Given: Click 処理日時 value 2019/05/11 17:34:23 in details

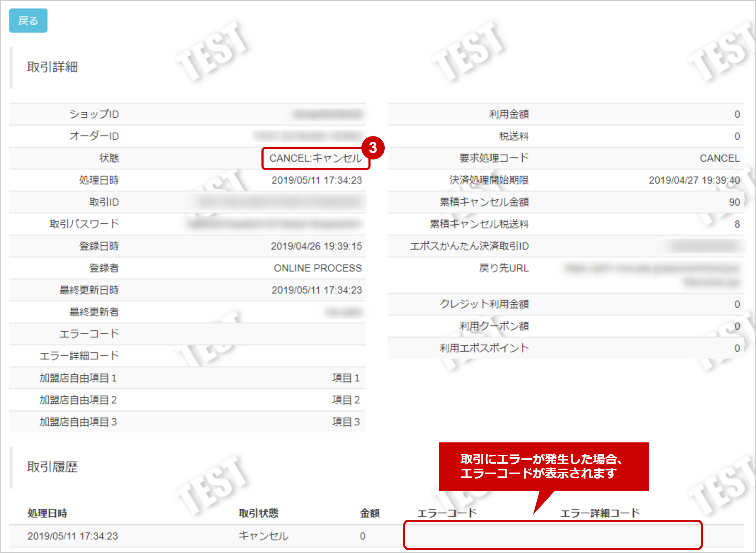Looking at the screenshot, I should click(x=317, y=180).
